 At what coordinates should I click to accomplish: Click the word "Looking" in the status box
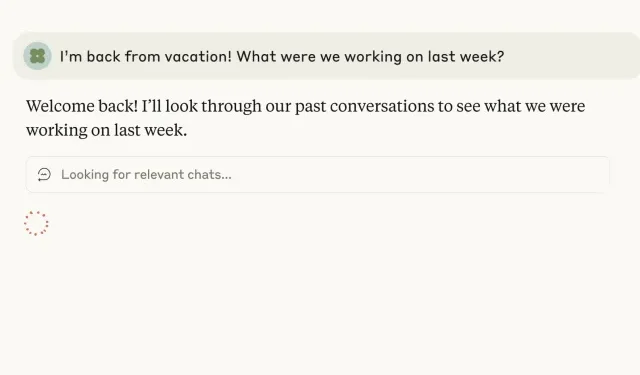coord(85,175)
